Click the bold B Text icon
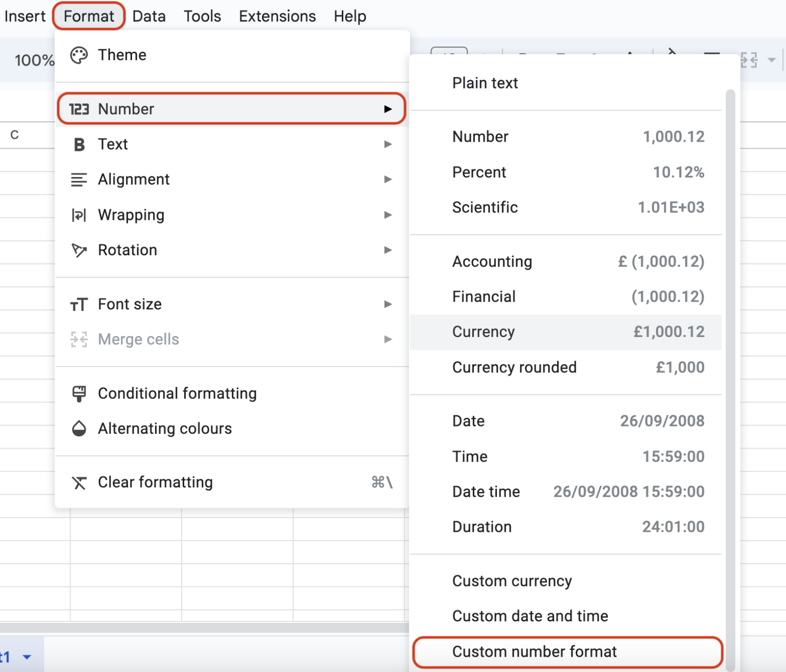Screen dimensions: 786x672 click(79, 144)
